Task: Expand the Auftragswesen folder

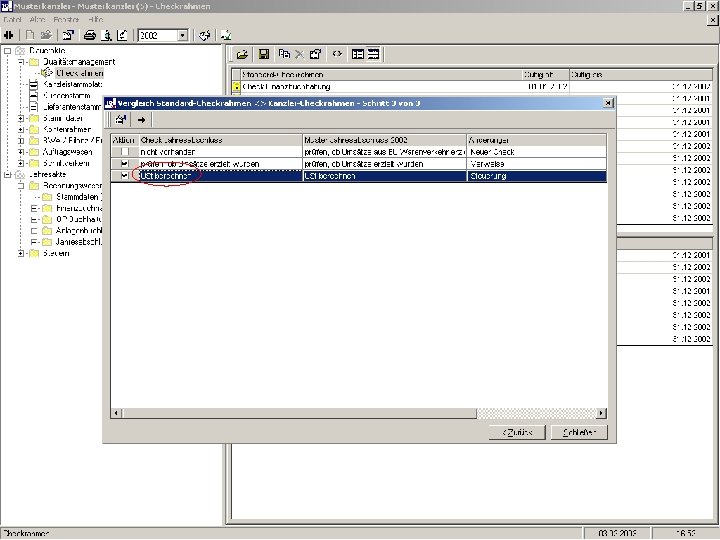Action: (x=21, y=152)
